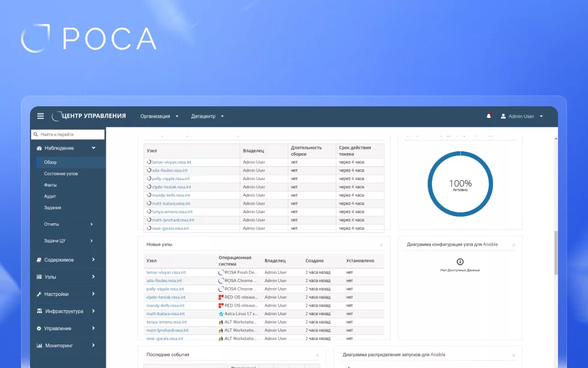This screenshot has width=588, height=368.
Task: Click the Найти и перейти search field
Action: coord(68,134)
